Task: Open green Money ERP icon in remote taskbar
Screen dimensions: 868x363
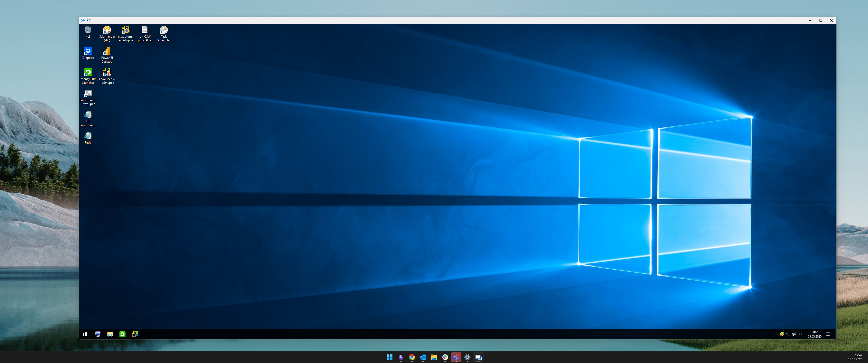Action: (x=122, y=334)
